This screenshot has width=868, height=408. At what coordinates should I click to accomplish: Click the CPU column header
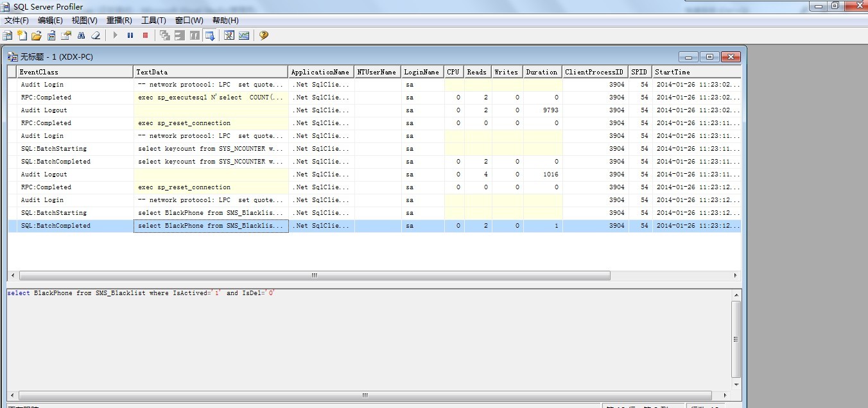coord(454,72)
